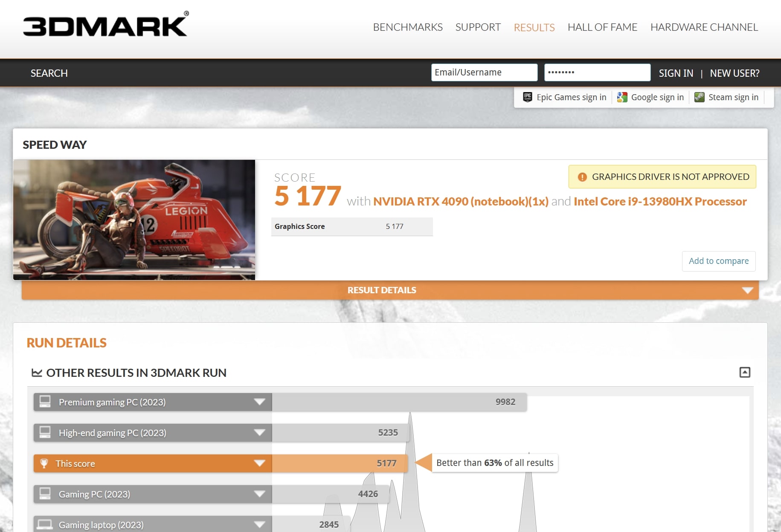Open the Intel Core i9-13980HX Processor link

660,201
